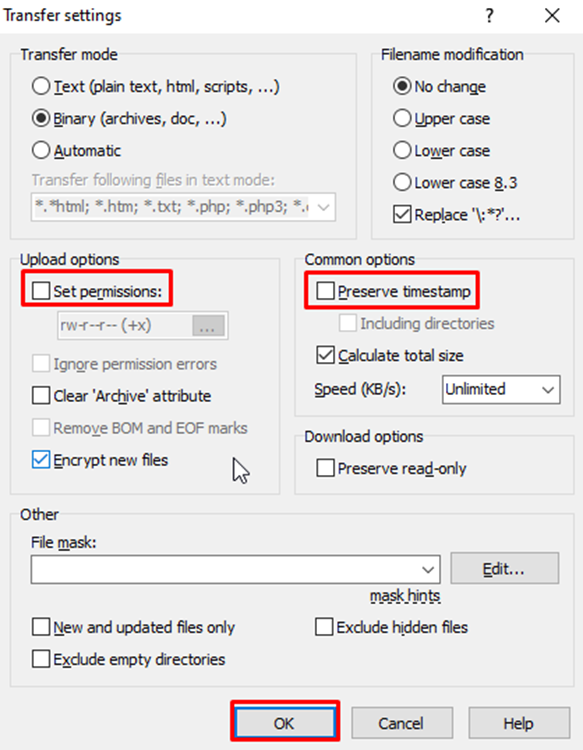
Task: Choose Lower case 8.3 option
Action: pyautogui.click(x=402, y=182)
